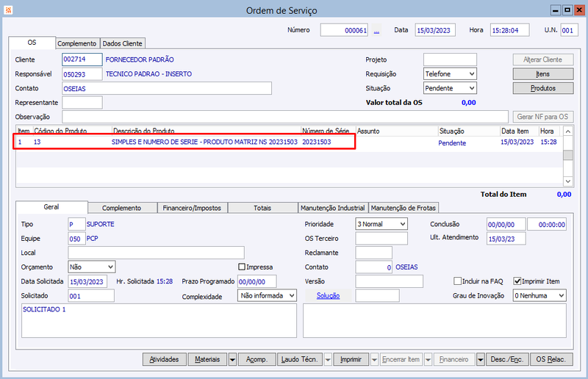Click Gerar NF para OS button
Image resolution: width=588 pixels, height=379 pixels.
[x=543, y=117]
